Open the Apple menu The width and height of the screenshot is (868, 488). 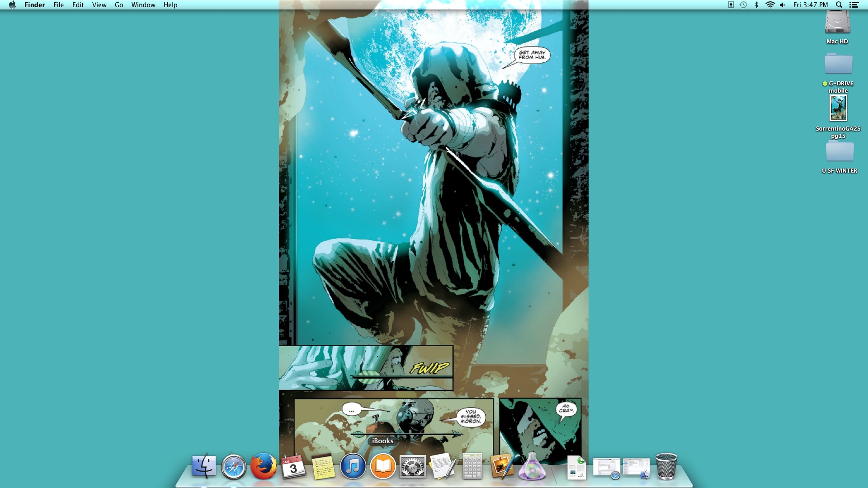point(12,5)
